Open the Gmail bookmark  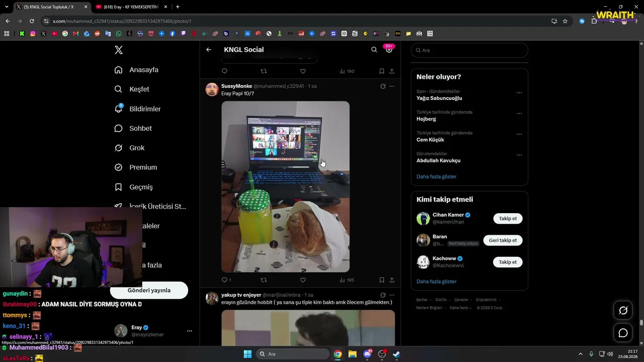[76, 34]
